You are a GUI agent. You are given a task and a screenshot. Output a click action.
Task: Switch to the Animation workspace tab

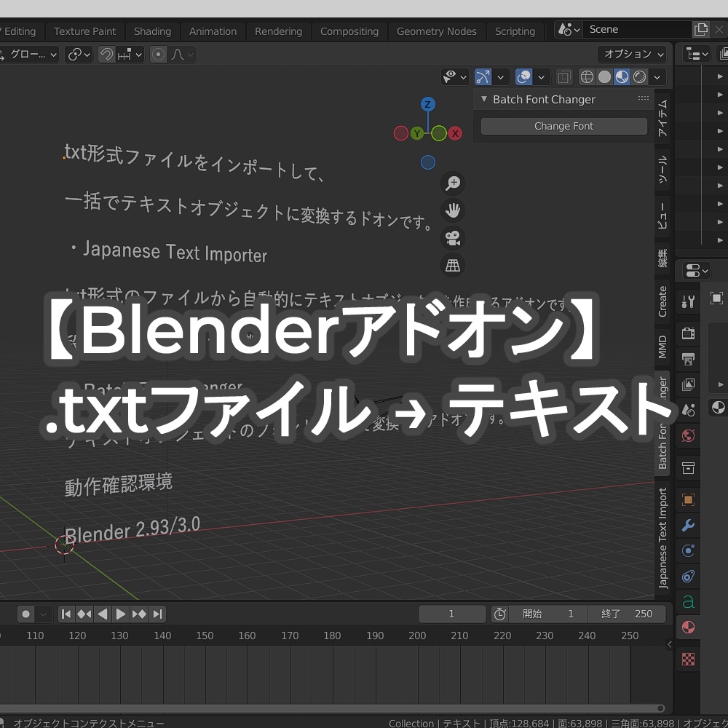213,31
